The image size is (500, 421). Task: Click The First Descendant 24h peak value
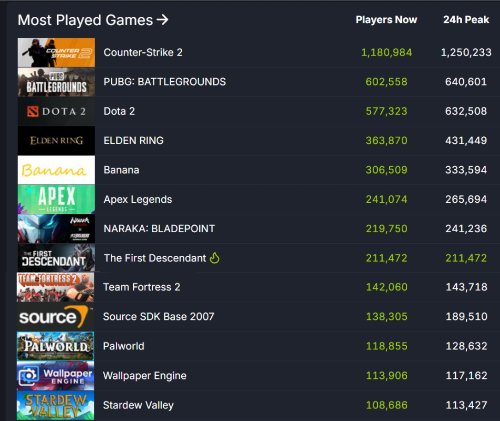click(x=466, y=258)
